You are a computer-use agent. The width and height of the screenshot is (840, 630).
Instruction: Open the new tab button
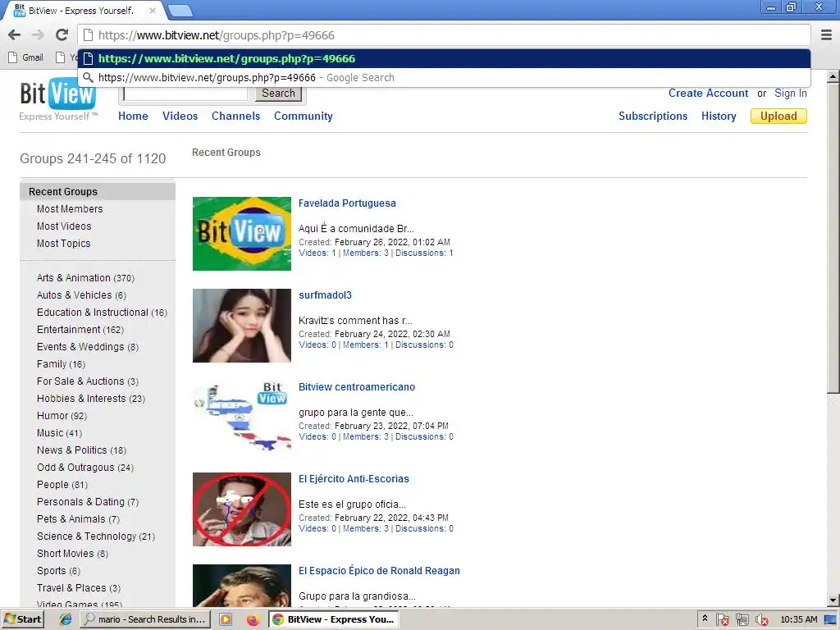pos(180,10)
